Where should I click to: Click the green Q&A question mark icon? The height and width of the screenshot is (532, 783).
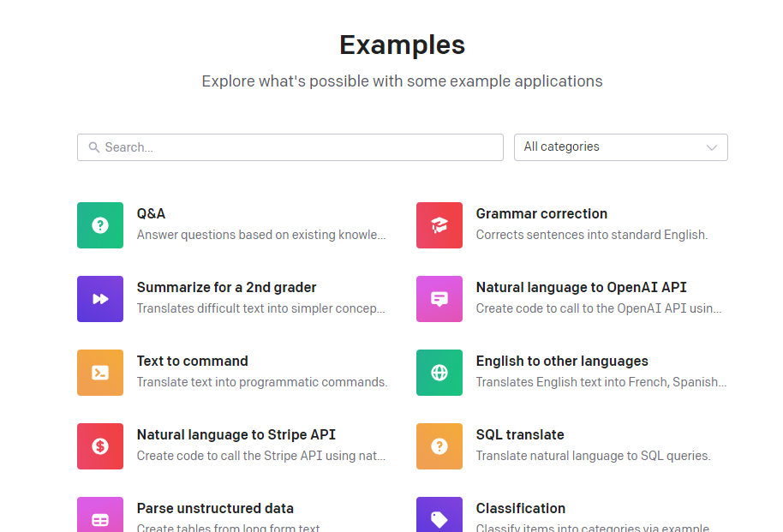tap(100, 225)
